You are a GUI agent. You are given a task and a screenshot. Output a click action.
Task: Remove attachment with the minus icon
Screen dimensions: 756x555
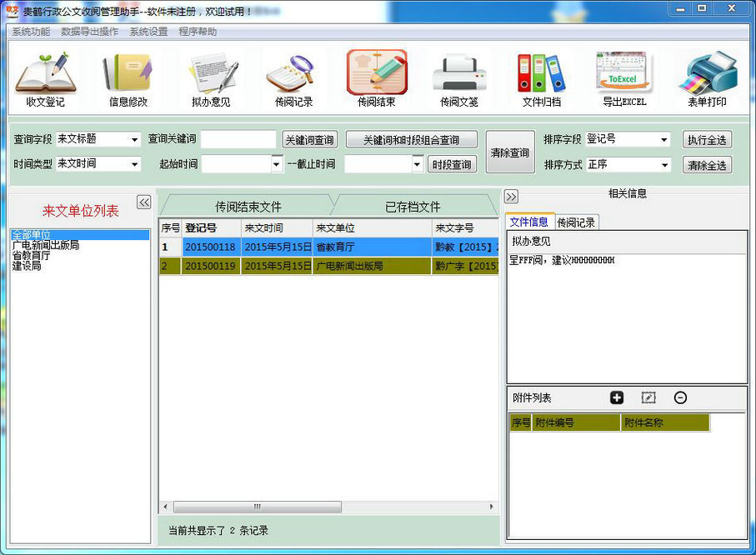(x=680, y=398)
